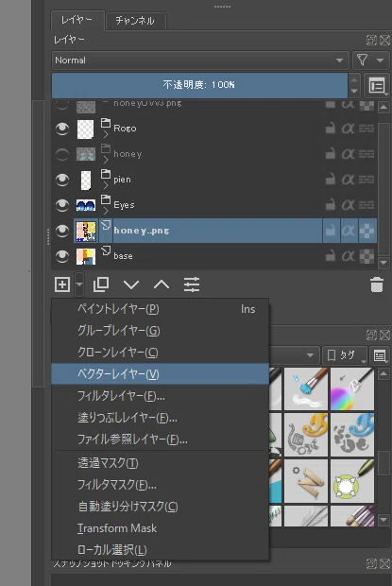Screen dimensions: 392x586
Task: Close the Layers docker panel
Action: (x=384, y=40)
